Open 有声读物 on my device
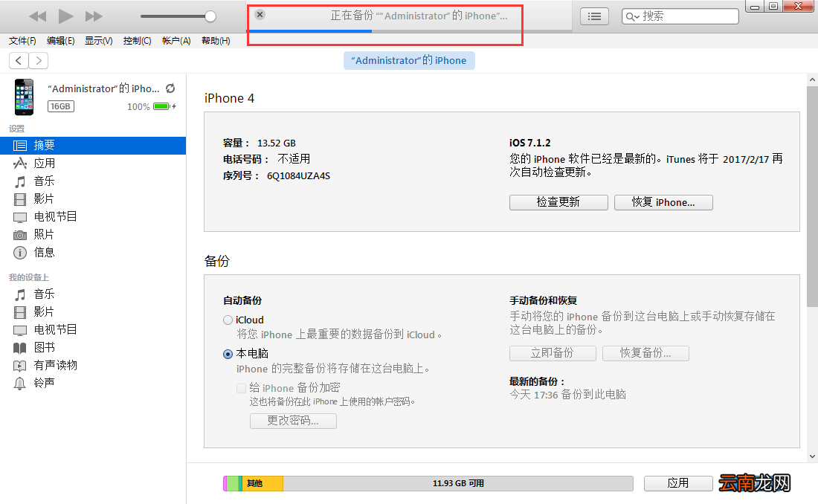The image size is (818, 504). 93,365
